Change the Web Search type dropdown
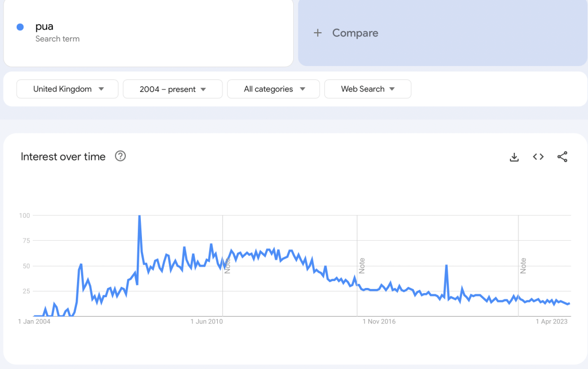Screen dimensions: 588x369 [x=367, y=89]
